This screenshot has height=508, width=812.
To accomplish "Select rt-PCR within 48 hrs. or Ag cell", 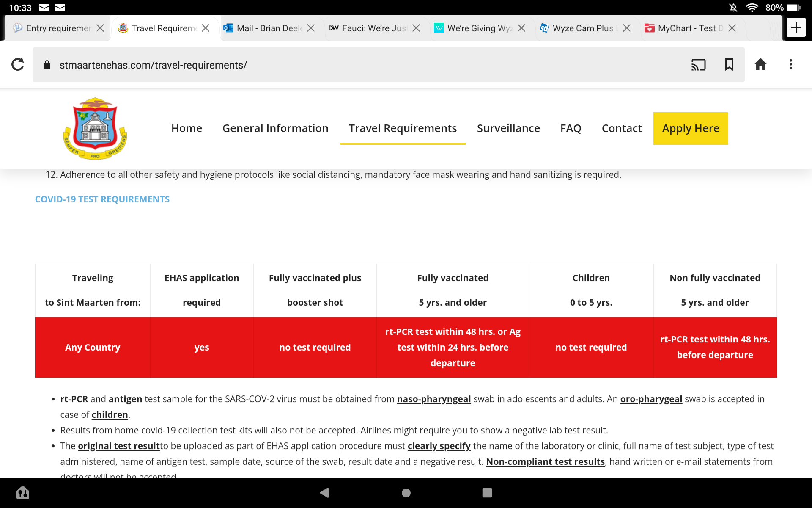I will [453, 348].
